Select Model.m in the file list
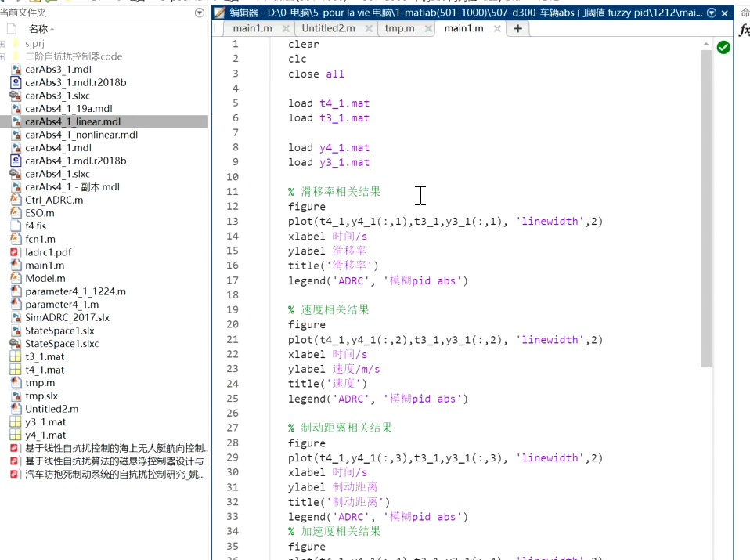The width and height of the screenshot is (750, 560). coord(45,278)
